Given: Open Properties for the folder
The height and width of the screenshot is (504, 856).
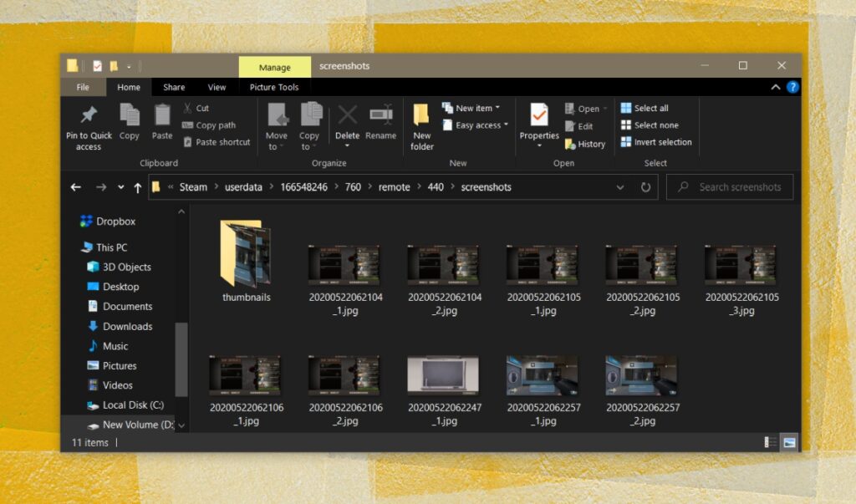Looking at the screenshot, I should click(x=538, y=124).
